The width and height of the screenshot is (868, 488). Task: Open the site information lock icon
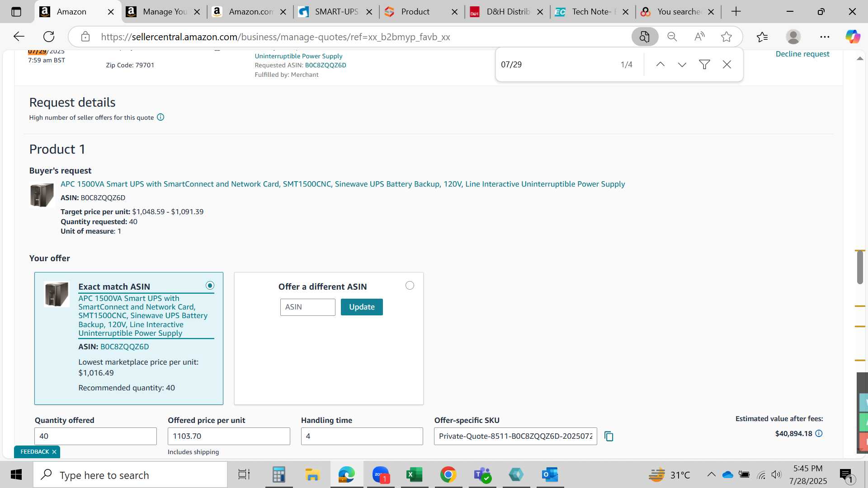click(x=85, y=37)
